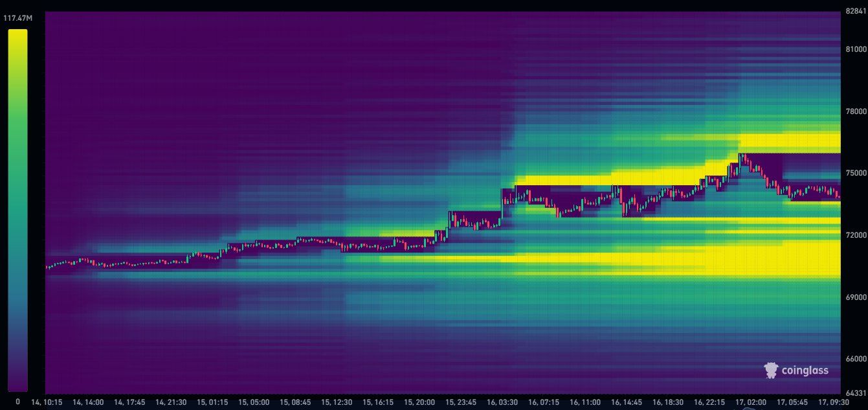Select the 78000 price axis label

coord(854,111)
